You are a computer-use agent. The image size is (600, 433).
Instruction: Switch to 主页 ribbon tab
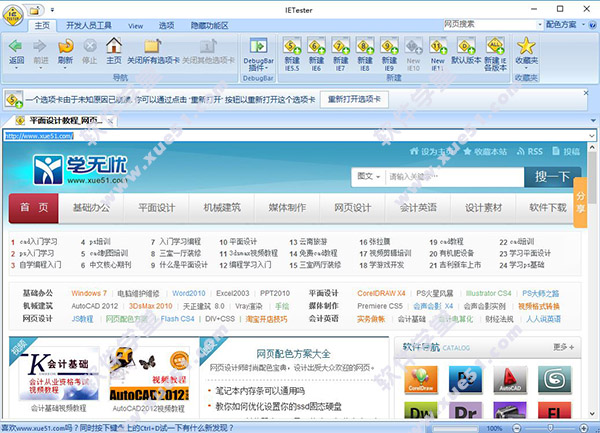[42, 26]
